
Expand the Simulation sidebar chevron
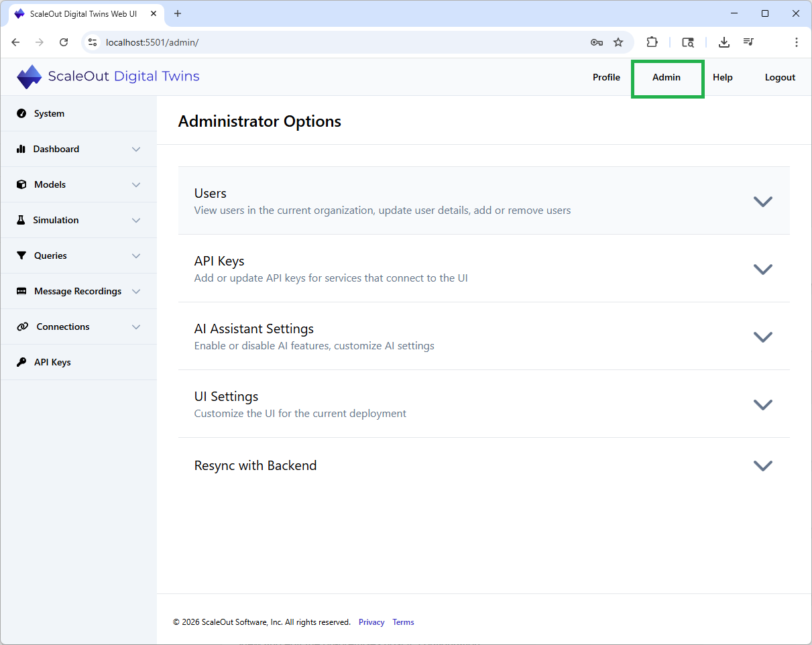coord(136,220)
